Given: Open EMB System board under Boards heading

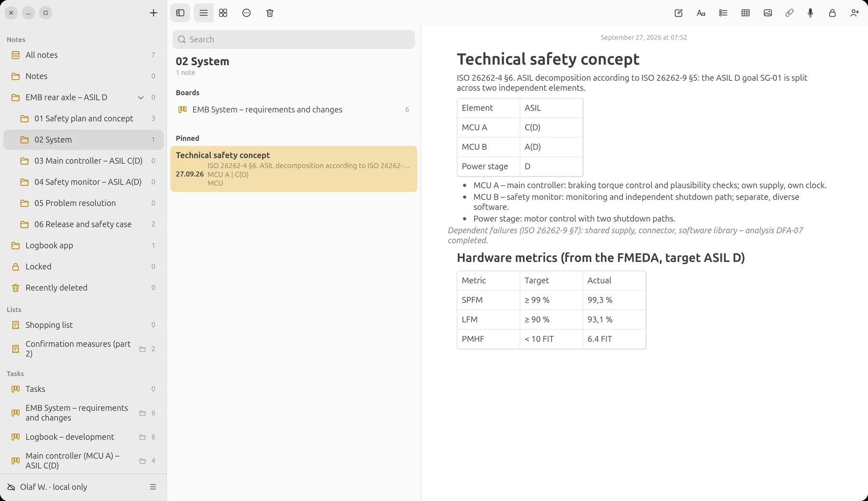Looking at the screenshot, I should tap(294, 110).
